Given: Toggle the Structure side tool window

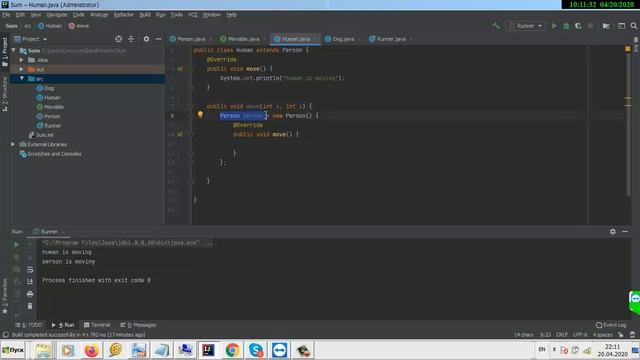Looking at the screenshot, I should pyautogui.click(x=5, y=94).
